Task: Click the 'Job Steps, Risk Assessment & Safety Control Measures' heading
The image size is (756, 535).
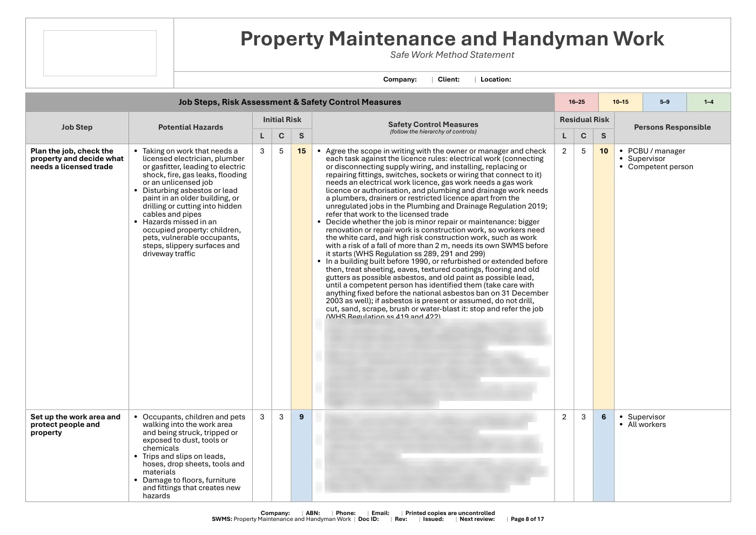Action: (290, 102)
